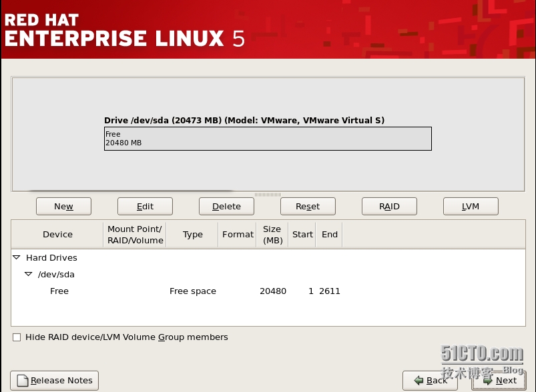Click the 20480 size cell

point(273,291)
